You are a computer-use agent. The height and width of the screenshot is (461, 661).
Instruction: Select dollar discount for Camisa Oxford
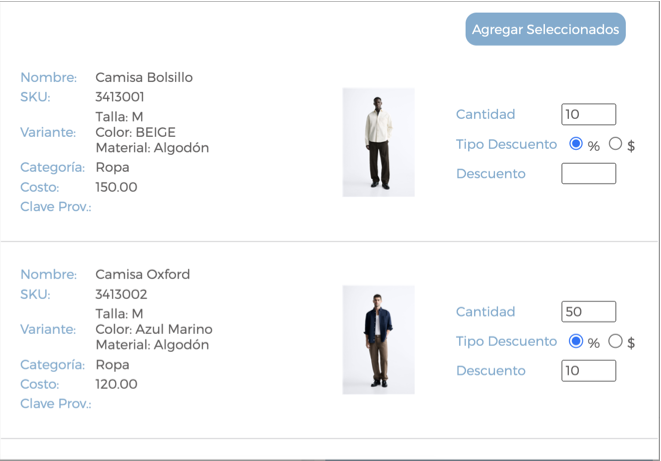615,341
